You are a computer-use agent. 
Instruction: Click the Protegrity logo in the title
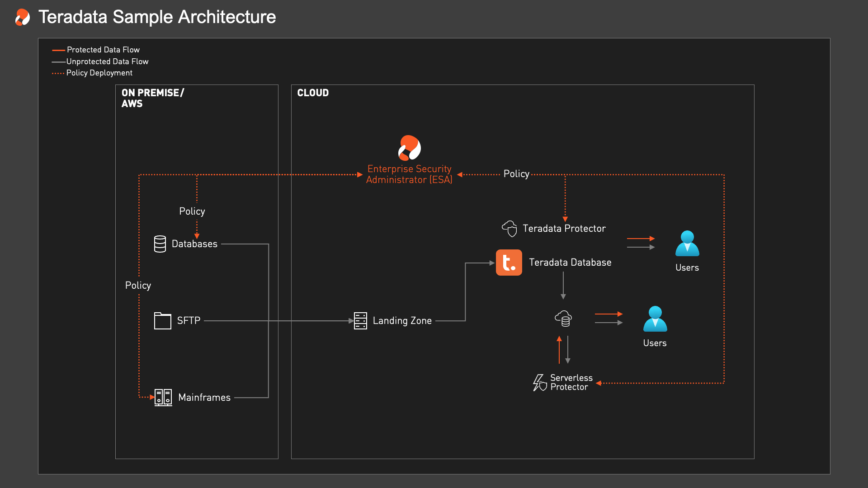pyautogui.click(x=23, y=18)
